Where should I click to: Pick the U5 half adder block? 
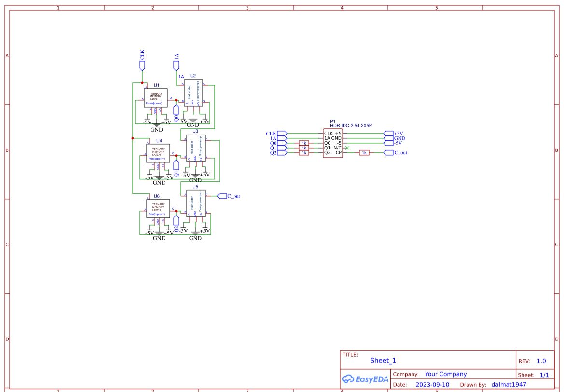click(x=195, y=206)
